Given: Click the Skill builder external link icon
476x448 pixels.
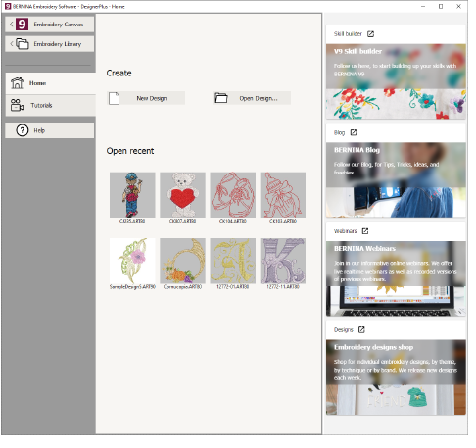Looking at the screenshot, I should point(370,34).
